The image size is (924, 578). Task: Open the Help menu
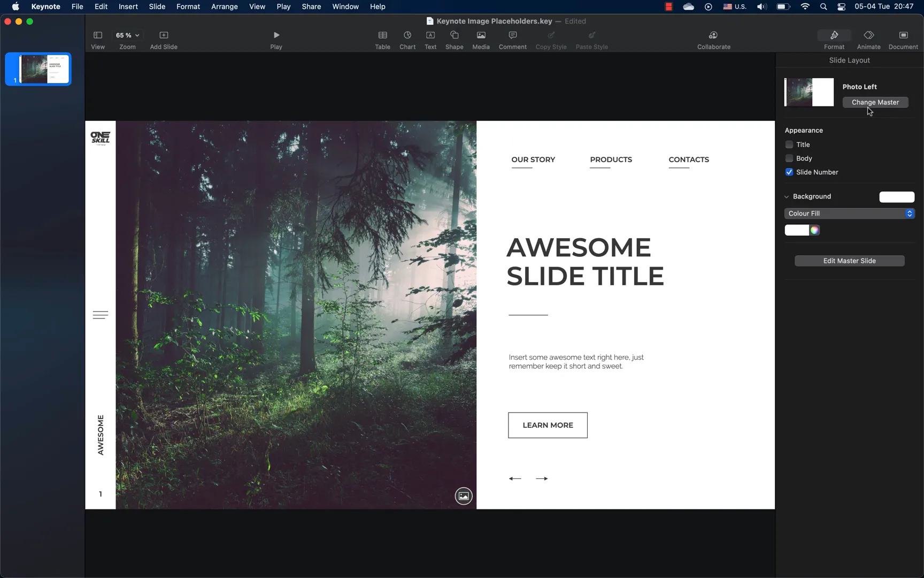(x=378, y=7)
